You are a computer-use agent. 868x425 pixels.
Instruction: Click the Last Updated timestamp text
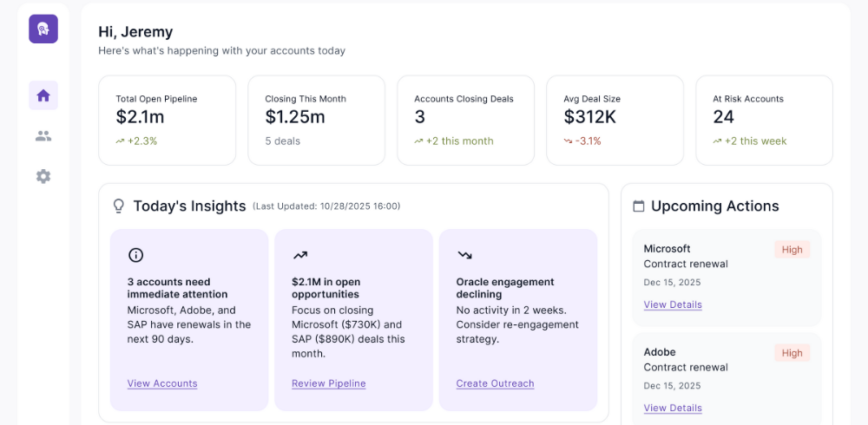pos(326,206)
